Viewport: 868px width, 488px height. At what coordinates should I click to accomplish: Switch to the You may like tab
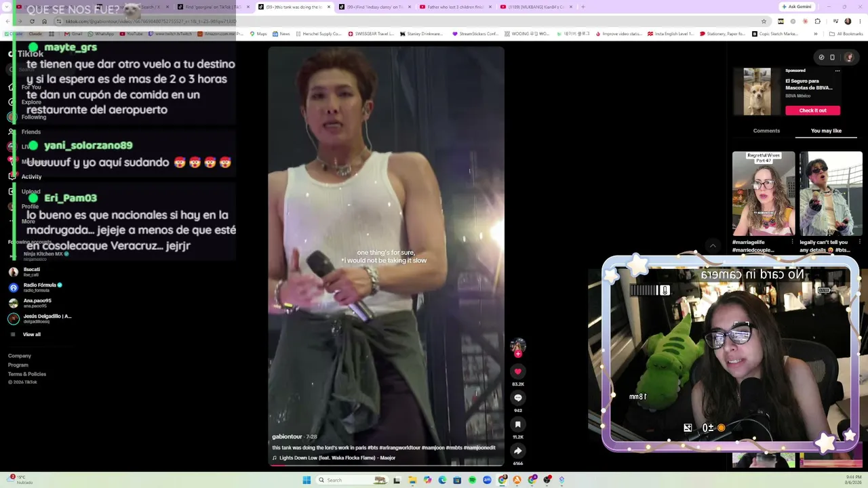(826, 131)
